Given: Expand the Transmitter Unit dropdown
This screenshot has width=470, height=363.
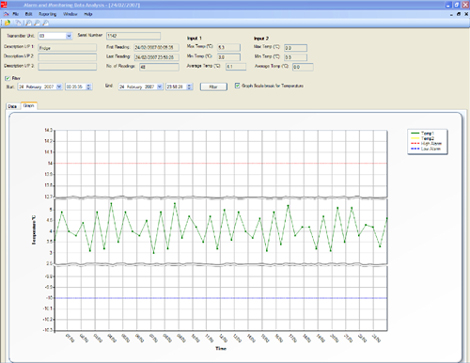Looking at the screenshot, I should point(69,36).
